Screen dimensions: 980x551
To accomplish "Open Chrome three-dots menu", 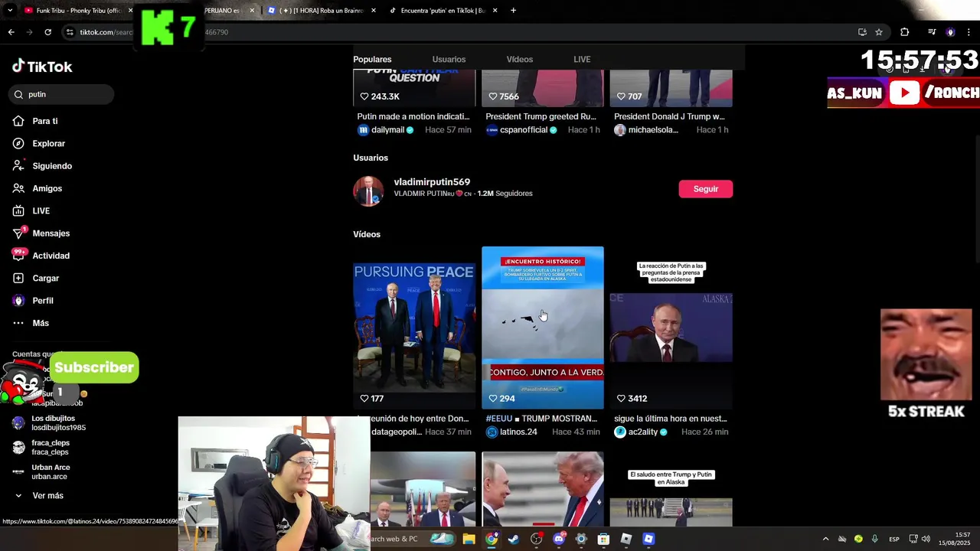I will pos(969,32).
